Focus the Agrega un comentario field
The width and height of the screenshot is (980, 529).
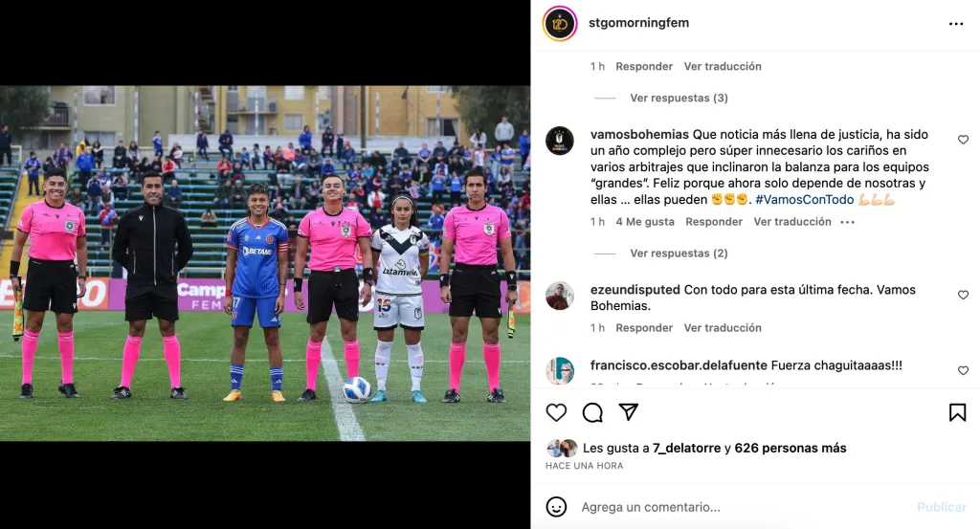click(x=744, y=507)
